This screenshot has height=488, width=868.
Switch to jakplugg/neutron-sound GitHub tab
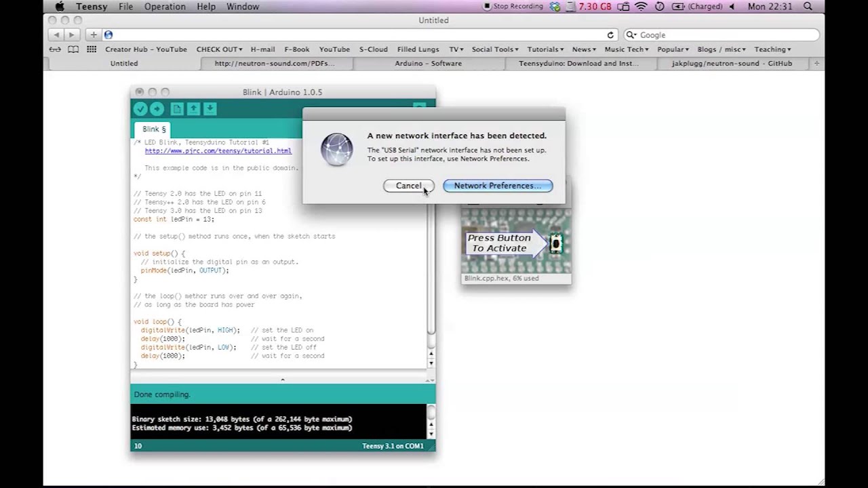[732, 63]
